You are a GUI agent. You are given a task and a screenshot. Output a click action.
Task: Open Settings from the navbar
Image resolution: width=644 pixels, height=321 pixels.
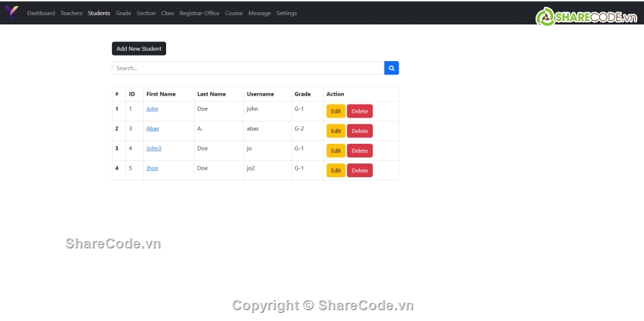point(286,13)
